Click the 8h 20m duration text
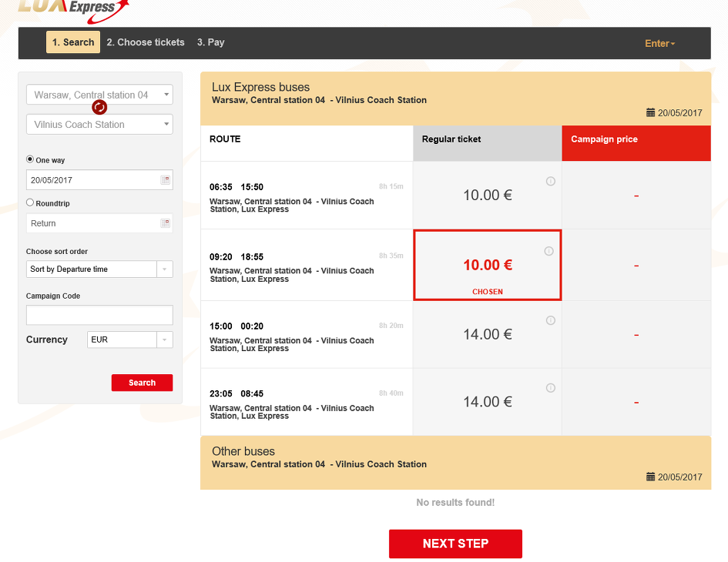Image resolution: width=728 pixels, height=562 pixels. coord(391,326)
